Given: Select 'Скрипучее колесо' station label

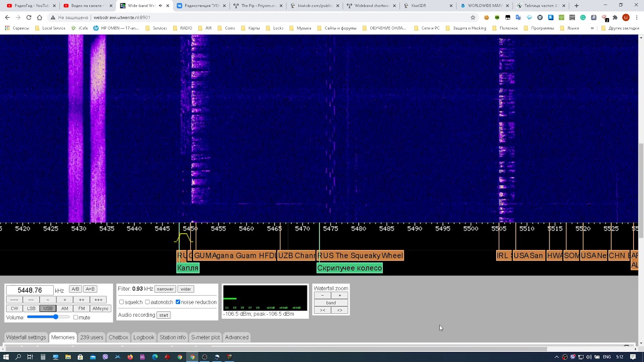Looking at the screenshot, I should (350, 268).
